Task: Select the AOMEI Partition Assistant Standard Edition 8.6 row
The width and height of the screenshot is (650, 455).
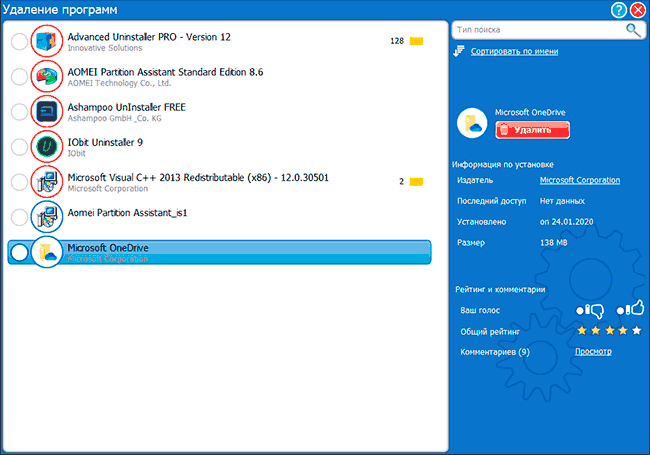Action: click(x=220, y=76)
